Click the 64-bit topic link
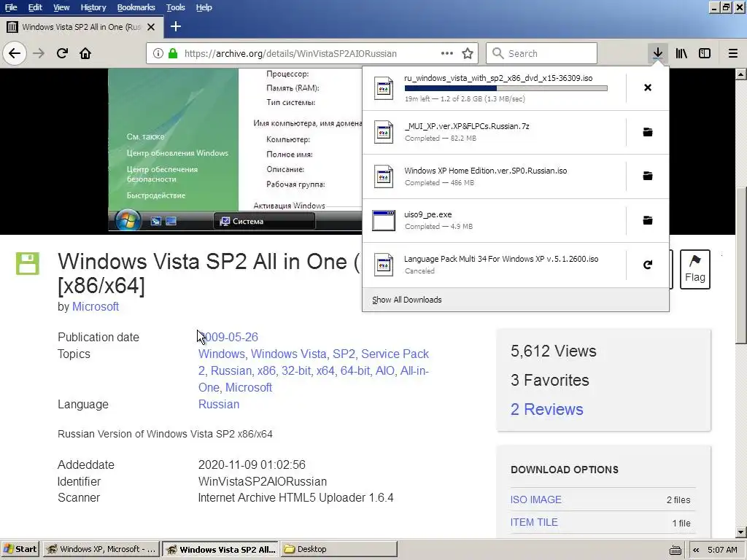This screenshot has height=560, width=747. coord(355,370)
